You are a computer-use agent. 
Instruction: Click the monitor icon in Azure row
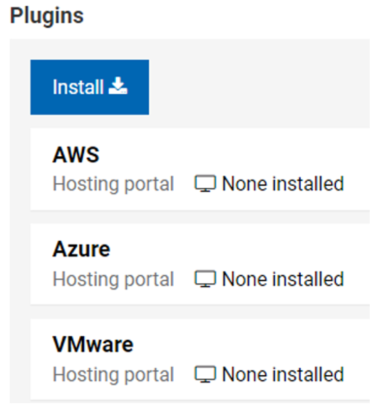(x=205, y=279)
